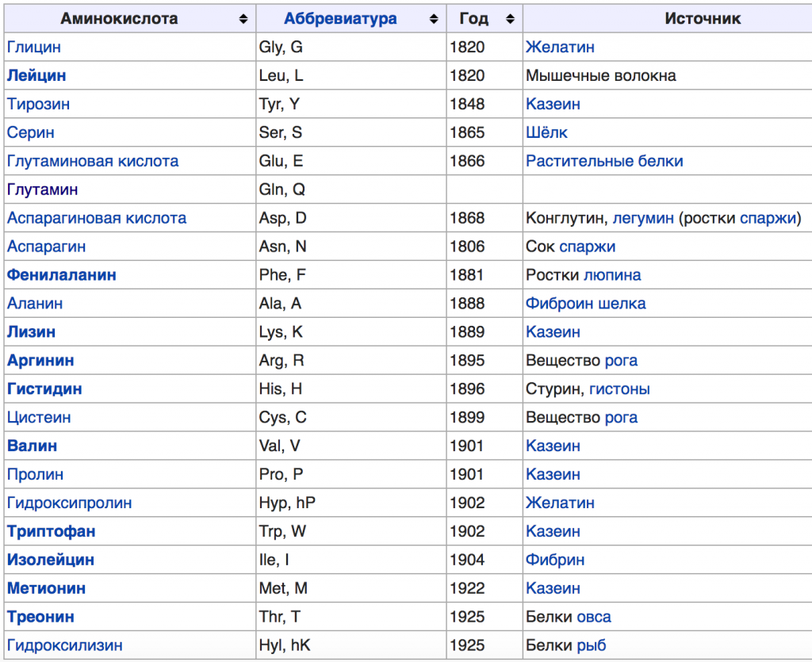The image size is (812, 662).
Task: Open the рыб link in last row
Action: coord(592,645)
